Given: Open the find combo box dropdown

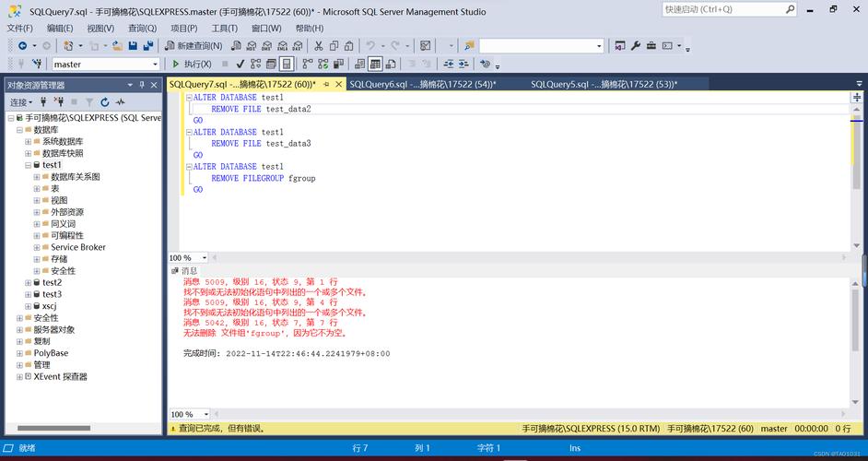Looking at the screenshot, I should [x=599, y=46].
